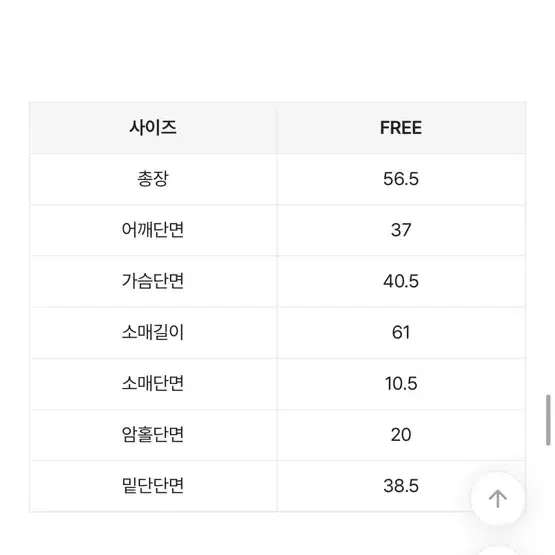Screen dimensions: 555x555
Task: Click the sleeve width value 10.5
Action: 401,384
